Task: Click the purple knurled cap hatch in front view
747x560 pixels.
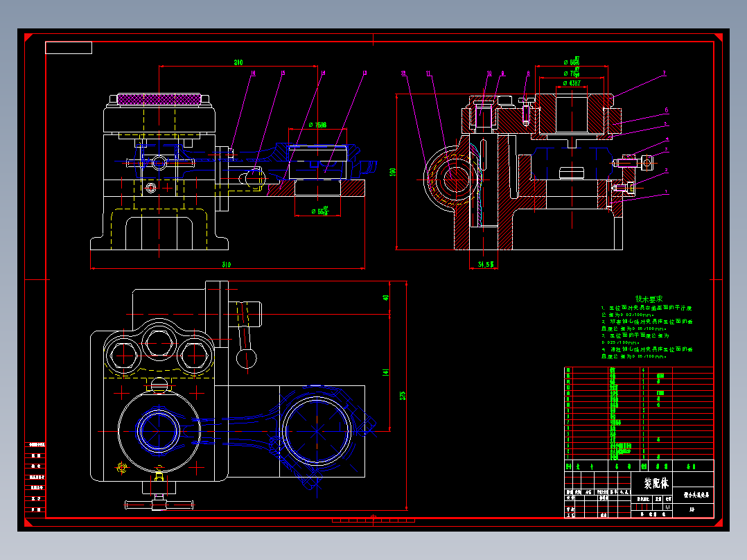Action: pos(159,99)
